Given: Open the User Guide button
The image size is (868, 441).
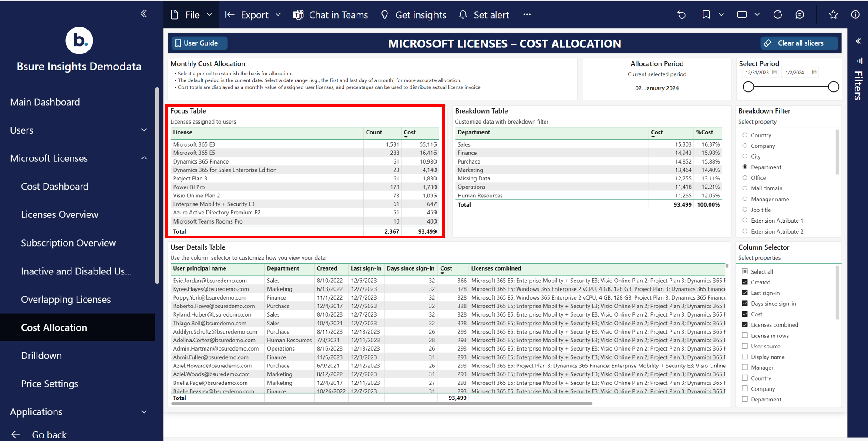Looking at the screenshot, I should [197, 43].
